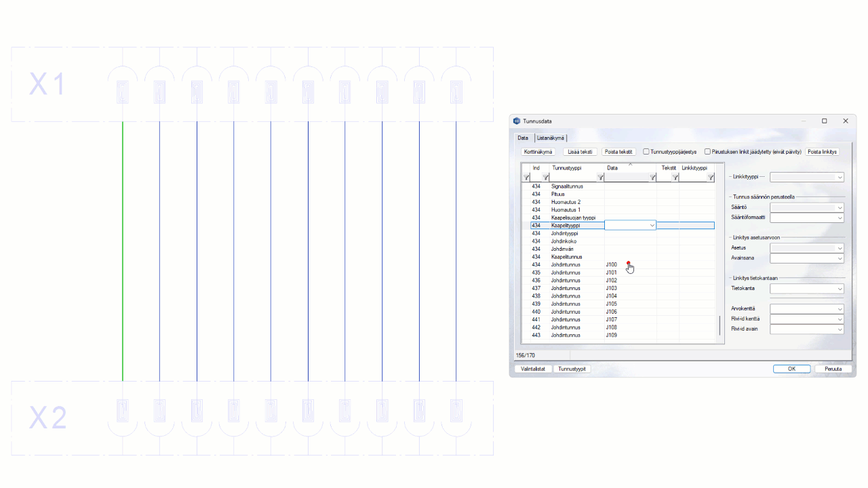Click the X1 terminal strip label
Screen dimensions: 868x488
[47, 85]
